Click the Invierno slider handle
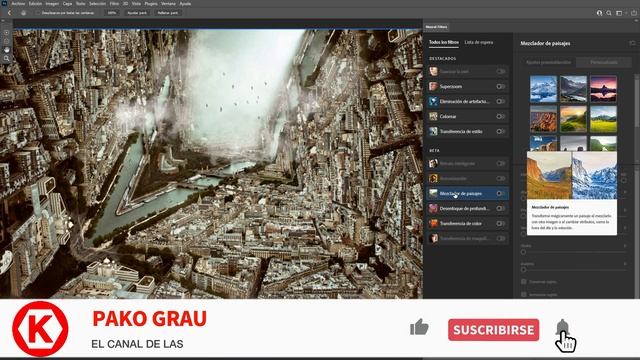 pos(523,270)
